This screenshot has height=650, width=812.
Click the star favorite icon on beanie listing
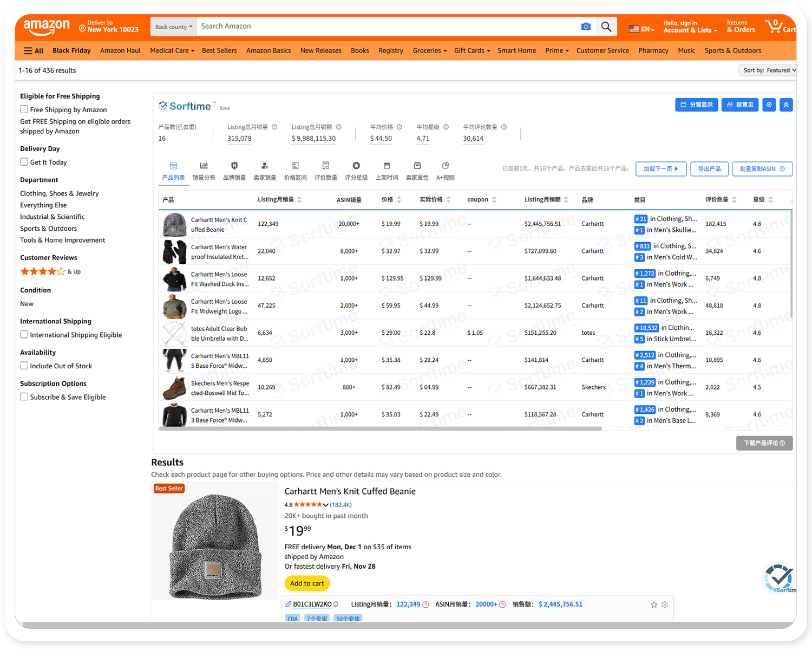(x=654, y=604)
